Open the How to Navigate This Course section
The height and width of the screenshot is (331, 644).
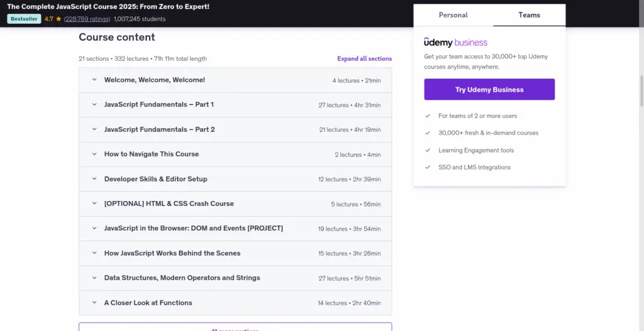point(151,155)
